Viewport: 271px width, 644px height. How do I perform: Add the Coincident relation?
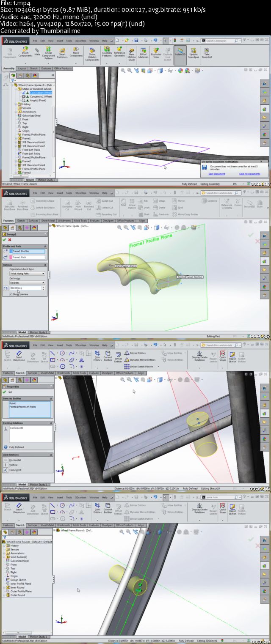(15, 470)
